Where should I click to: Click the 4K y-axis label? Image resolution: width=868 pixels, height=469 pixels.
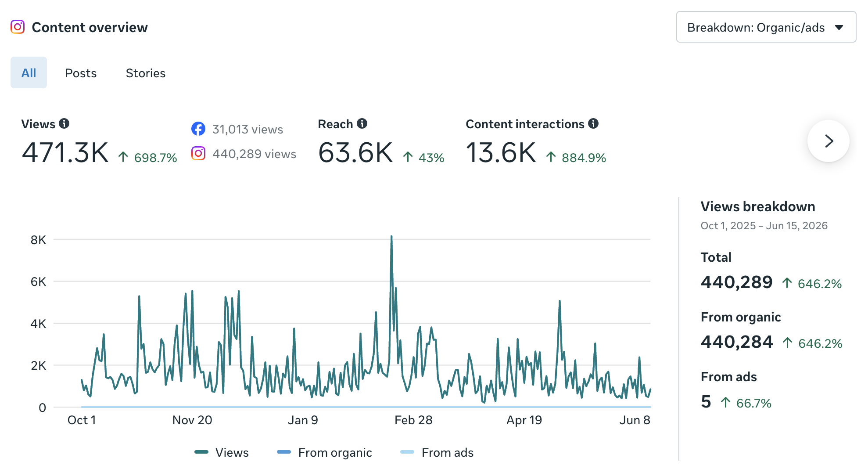tap(38, 324)
